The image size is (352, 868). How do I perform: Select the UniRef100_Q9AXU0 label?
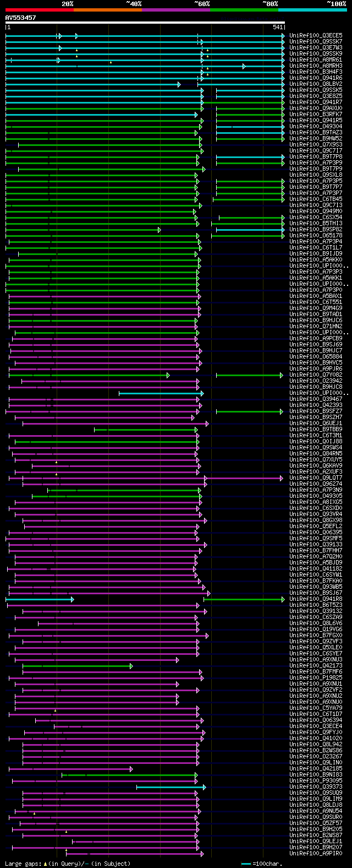coord(316,109)
